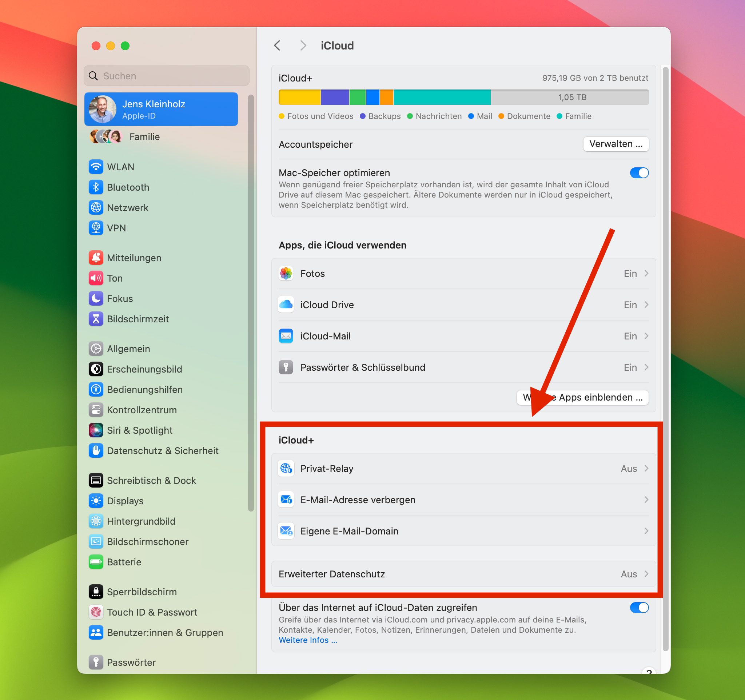Click the Bluetooth icon in sidebar
Screen dimensions: 745x700
pos(96,187)
